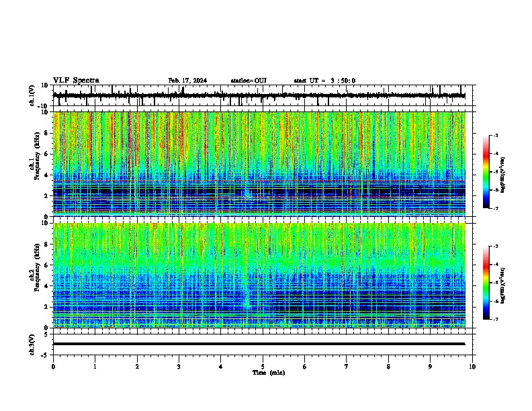Click the "8" kHz tick of ch.2 spectrogram
This screenshot has height=411, width=532.
click(x=46, y=244)
